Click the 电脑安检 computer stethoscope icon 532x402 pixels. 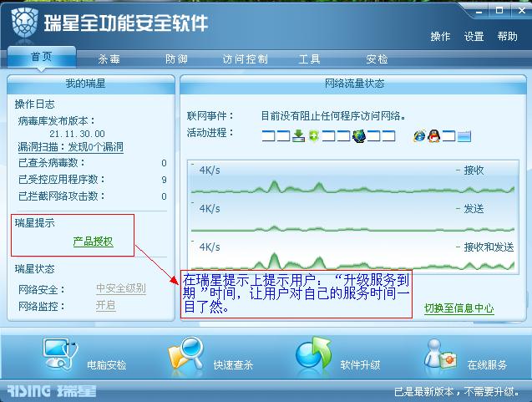point(60,354)
